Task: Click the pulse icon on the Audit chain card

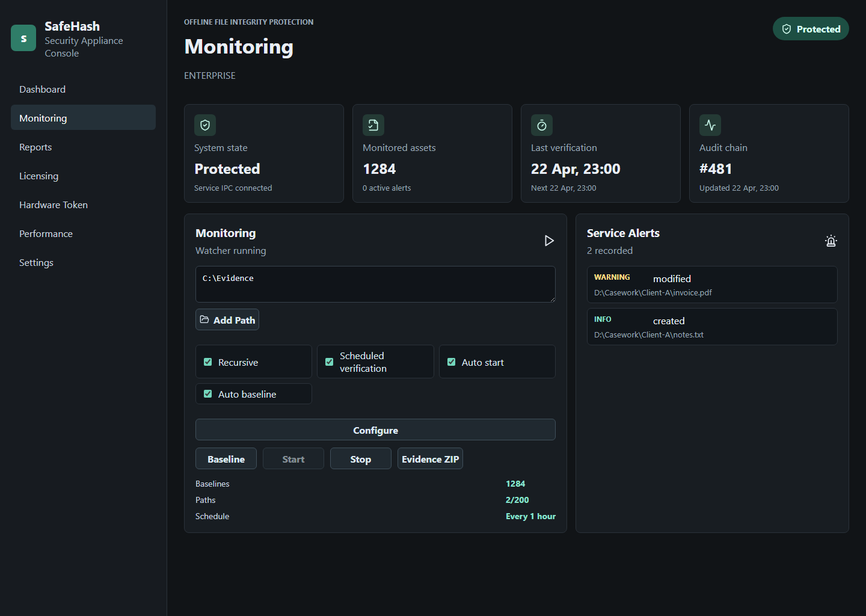Action: (710, 125)
